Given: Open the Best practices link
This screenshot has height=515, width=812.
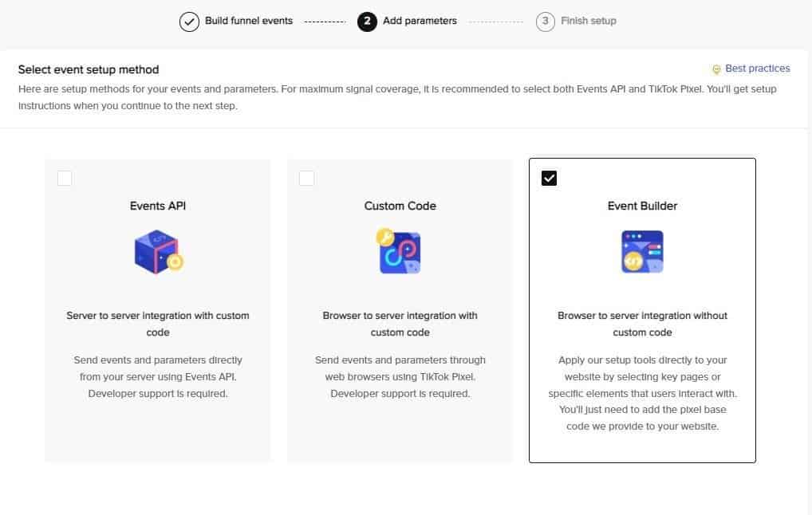Looking at the screenshot, I should [757, 69].
